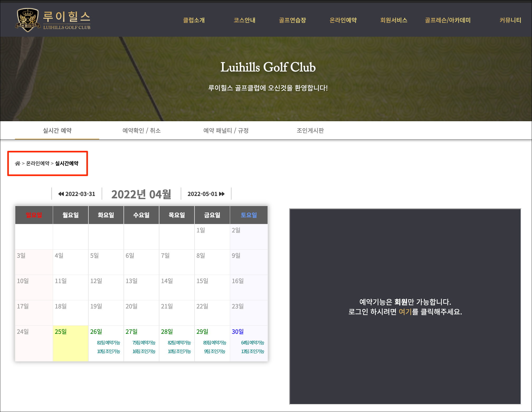Click the 여기 login link
532x412 pixels.
(405, 312)
